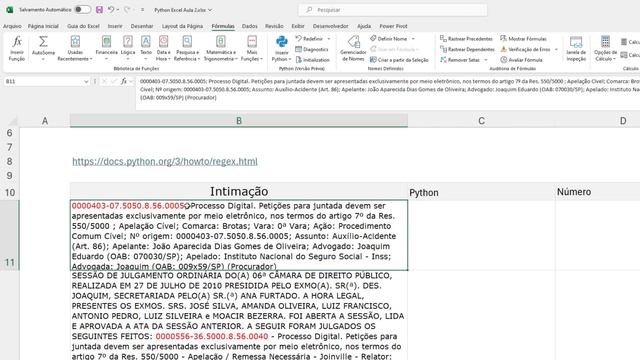Click the Pesquisar search box
Viewport: 640px width, 360px height.
point(393,10)
